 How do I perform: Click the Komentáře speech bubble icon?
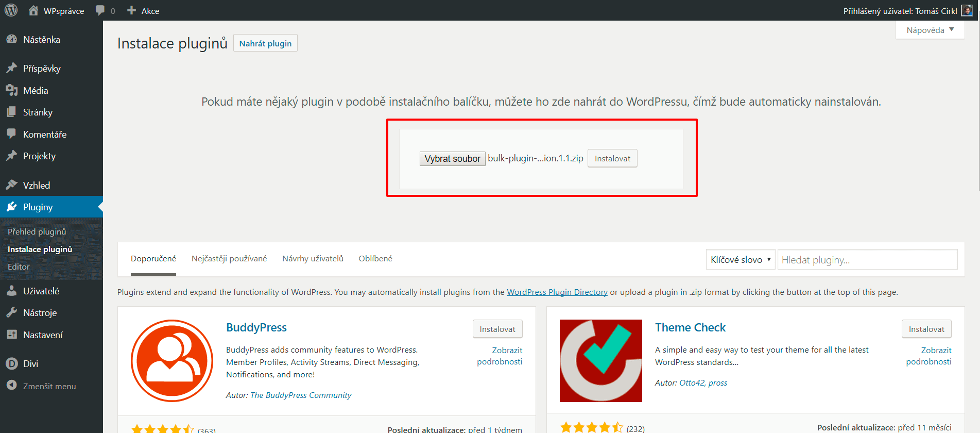(11, 134)
